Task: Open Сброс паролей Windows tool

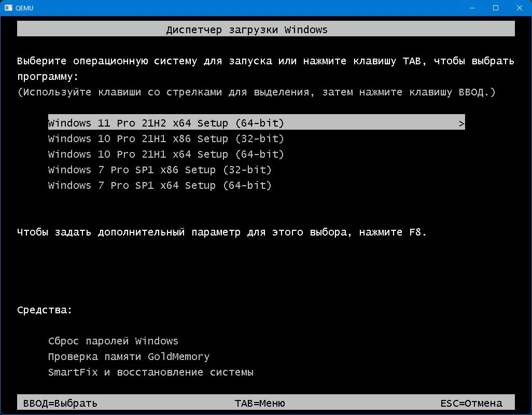Action: [x=113, y=341]
